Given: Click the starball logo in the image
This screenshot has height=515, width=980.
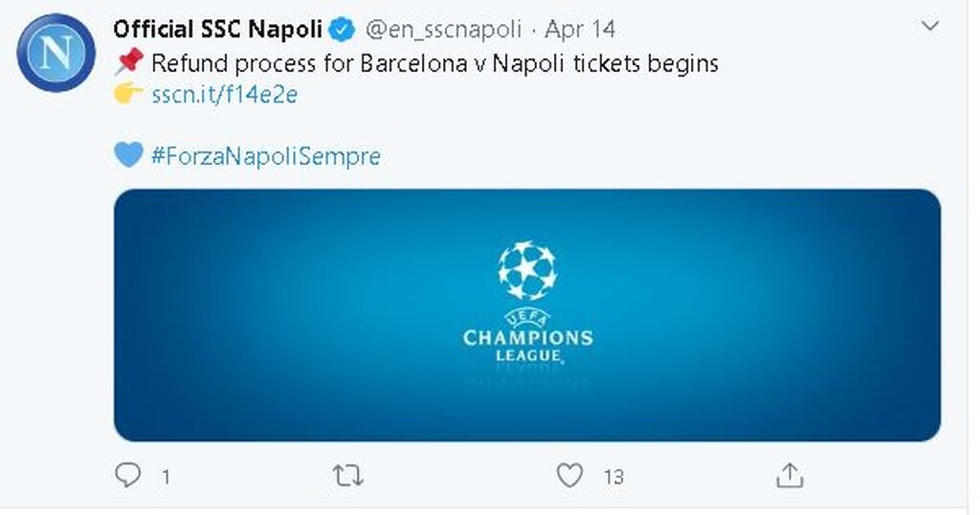Looking at the screenshot, I should (527, 270).
